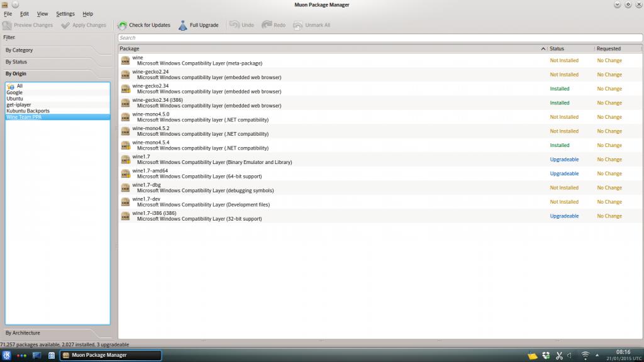Image resolution: width=644 pixels, height=362 pixels.
Task: Select the Kubuntu Backports origin filter
Action: click(57, 111)
